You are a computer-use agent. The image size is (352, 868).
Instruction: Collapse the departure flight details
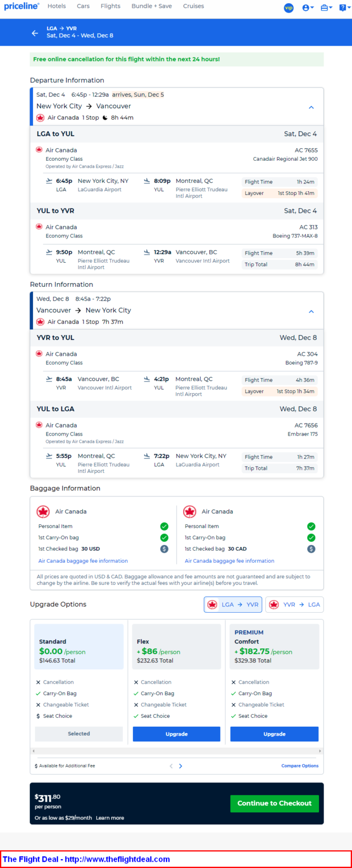coord(311,107)
